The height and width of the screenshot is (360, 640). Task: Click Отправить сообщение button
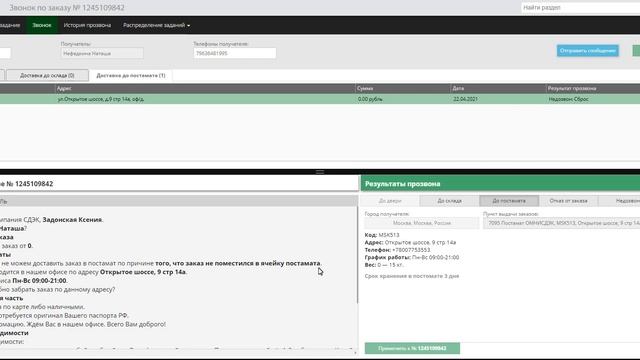point(588,51)
